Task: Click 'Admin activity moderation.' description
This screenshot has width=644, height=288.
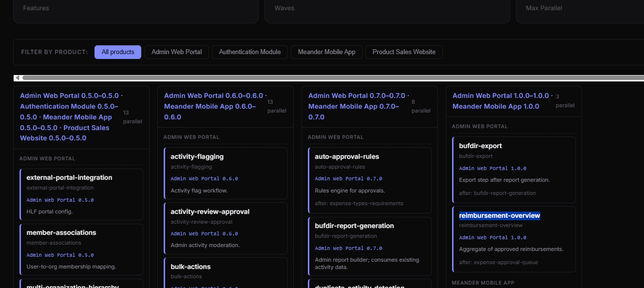Action: (205, 245)
